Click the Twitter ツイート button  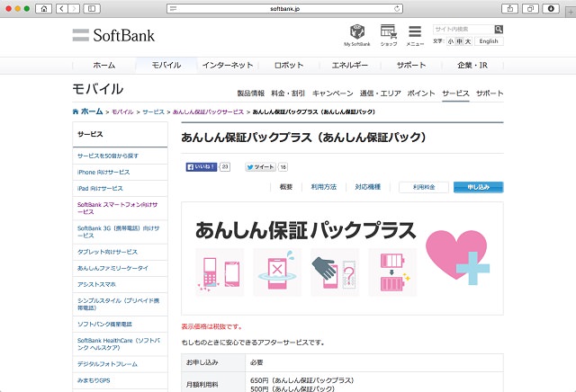click(x=260, y=167)
